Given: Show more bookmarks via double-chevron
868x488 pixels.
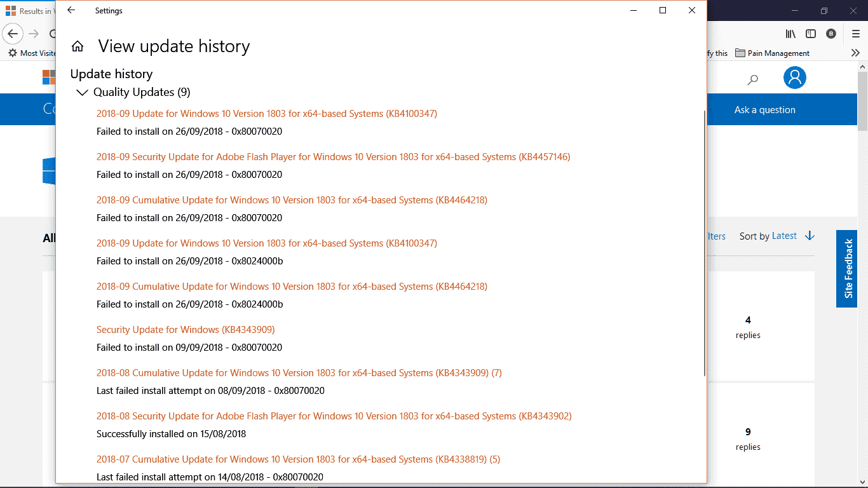Looking at the screenshot, I should click(855, 53).
